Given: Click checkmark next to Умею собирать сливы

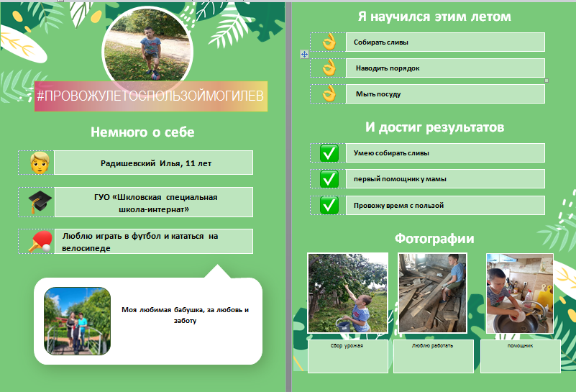Looking at the screenshot, I should [x=329, y=152].
